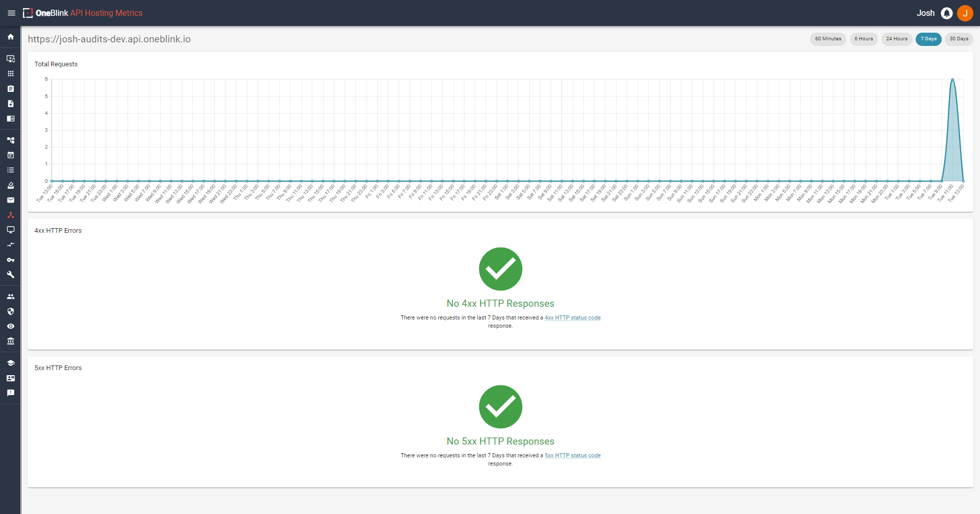
Task: Open the compare arrows sidebar icon
Action: [x=11, y=244]
